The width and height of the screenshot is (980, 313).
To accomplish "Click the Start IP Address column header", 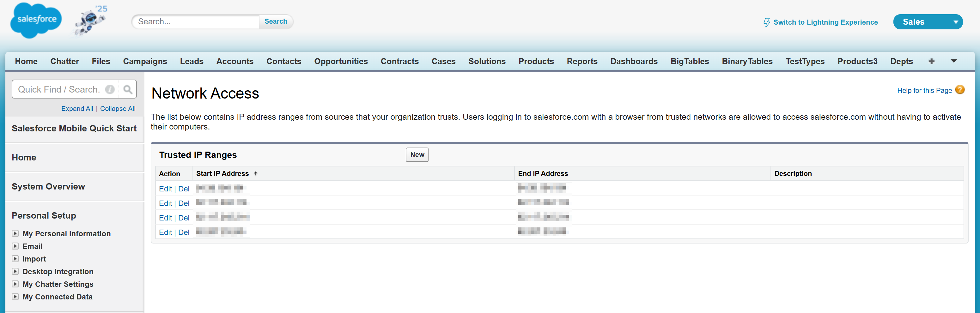I will pyautogui.click(x=222, y=173).
